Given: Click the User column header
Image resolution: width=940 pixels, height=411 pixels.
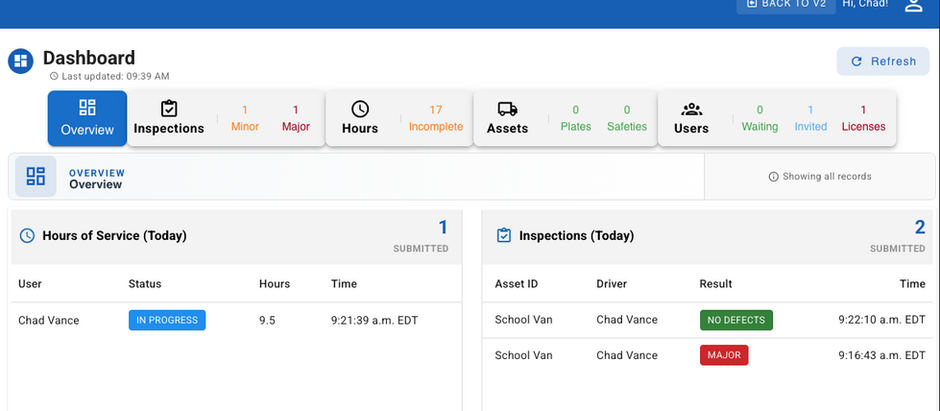Looking at the screenshot, I should click(x=30, y=284).
